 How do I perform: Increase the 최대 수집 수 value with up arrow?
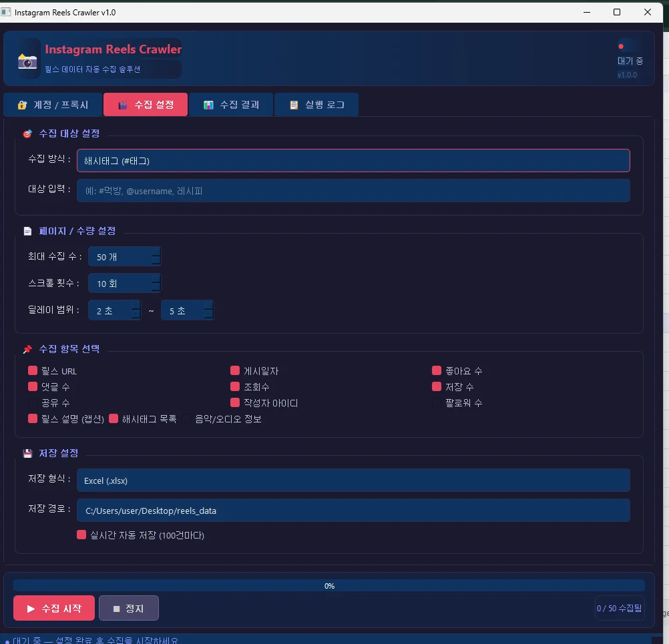pos(156,252)
